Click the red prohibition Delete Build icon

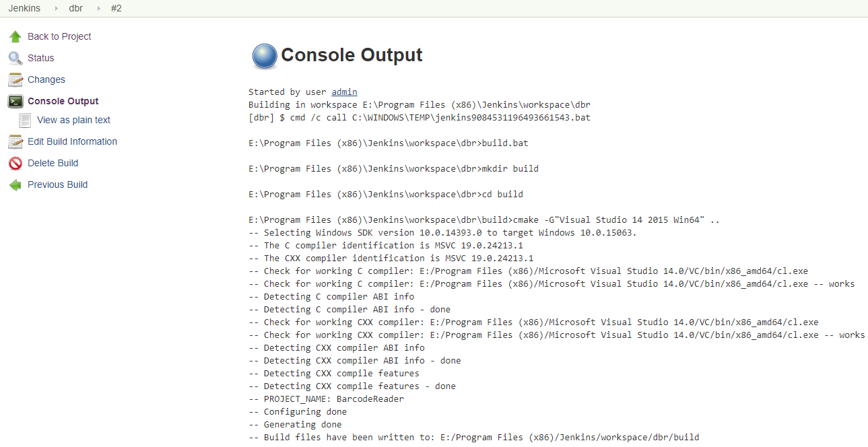15,163
